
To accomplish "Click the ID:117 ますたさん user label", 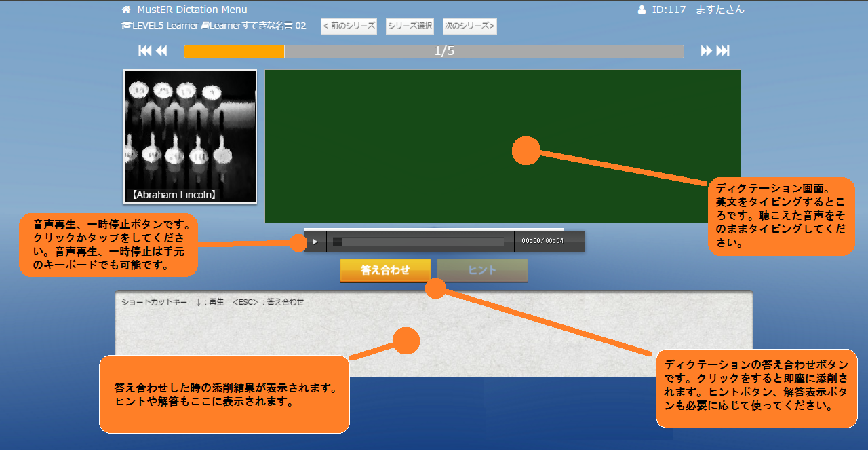I will click(698, 10).
